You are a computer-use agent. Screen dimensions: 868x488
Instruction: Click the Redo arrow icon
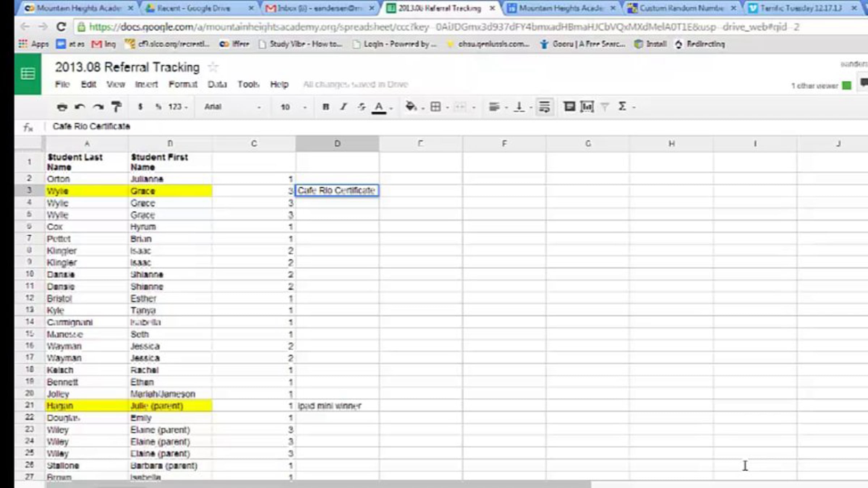coord(98,107)
